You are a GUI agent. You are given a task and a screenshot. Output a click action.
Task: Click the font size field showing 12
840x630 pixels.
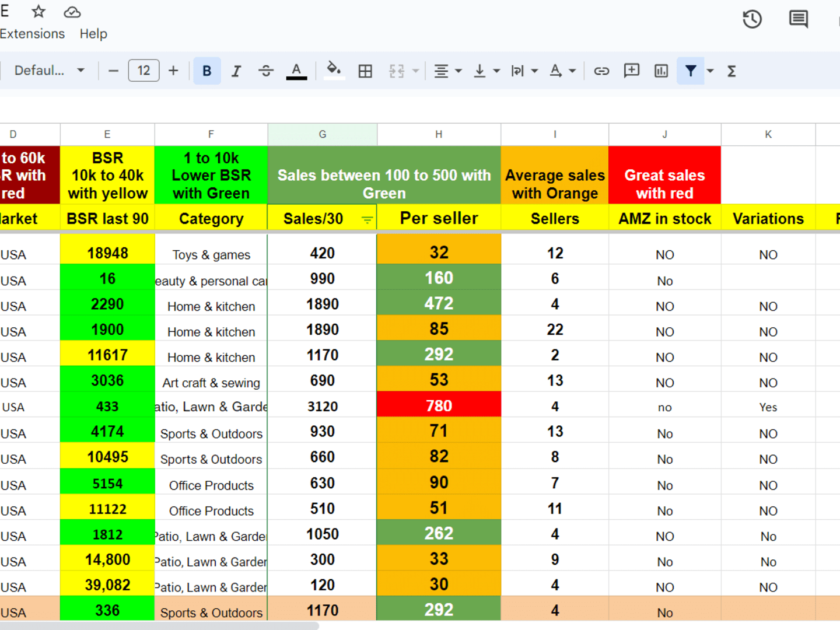(x=143, y=71)
